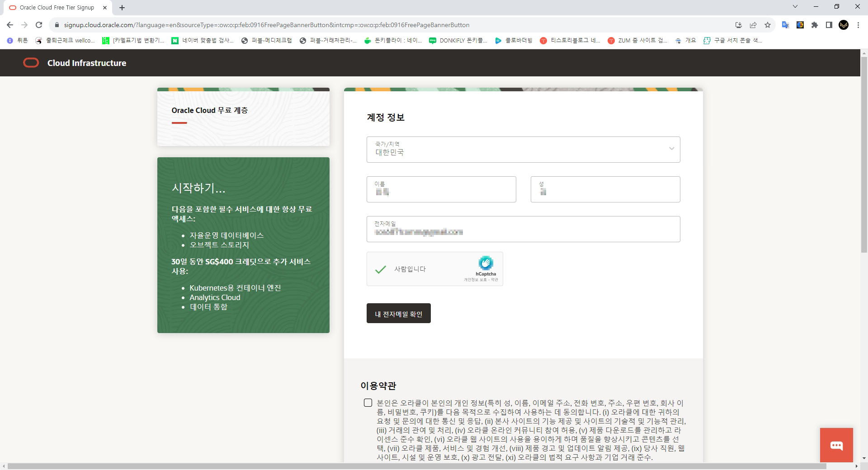
Task: Open the 뤼튼 bookmark
Action: click(x=18, y=40)
